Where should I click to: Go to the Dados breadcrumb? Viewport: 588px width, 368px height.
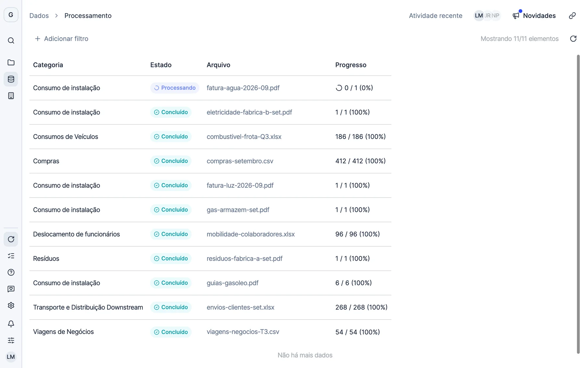tap(39, 16)
